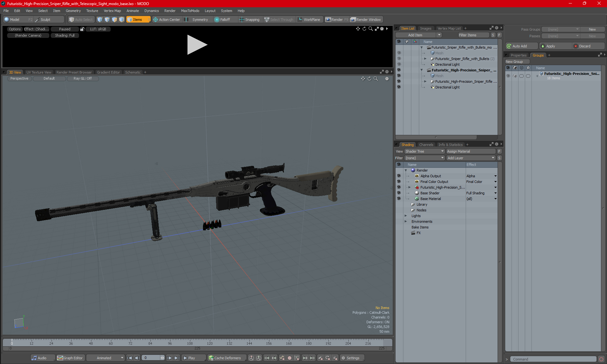Open the UV Texture View tab
Image resolution: width=607 pixels, height=364 pixels.
pos(39,72)
